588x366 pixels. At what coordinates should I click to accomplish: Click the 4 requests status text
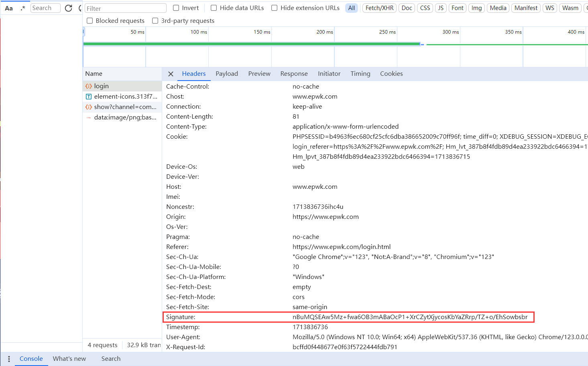(x=102, y=345)
